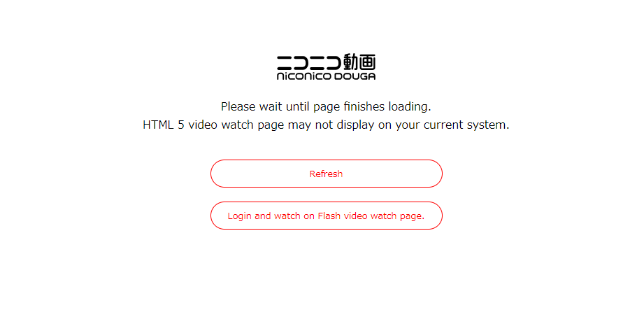Select the katakana ニコニコ logo characters
This screenshot has width=644, height=331.
click(309, 62)
